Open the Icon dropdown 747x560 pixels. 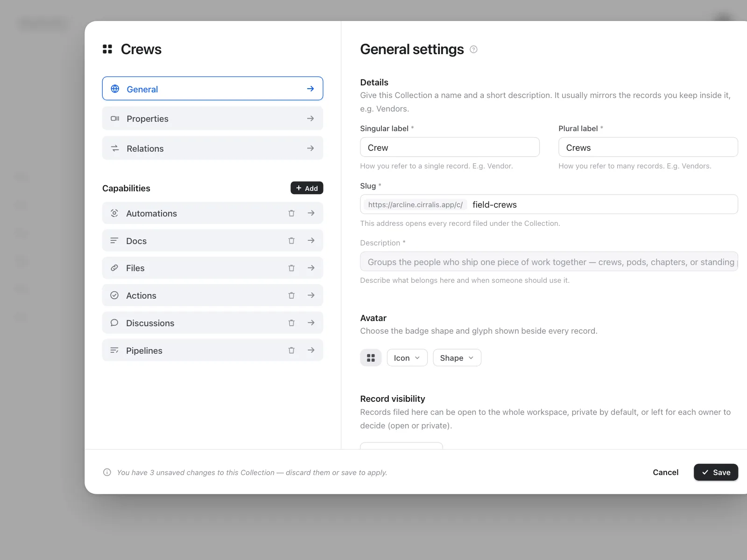pyautogui.click(x=407, y=358)
